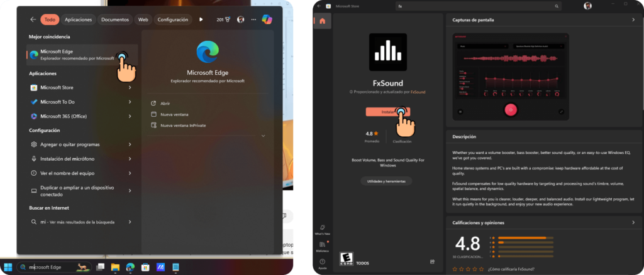
Task: Expand more Edge actions chevron
Action: coord(263,136)
